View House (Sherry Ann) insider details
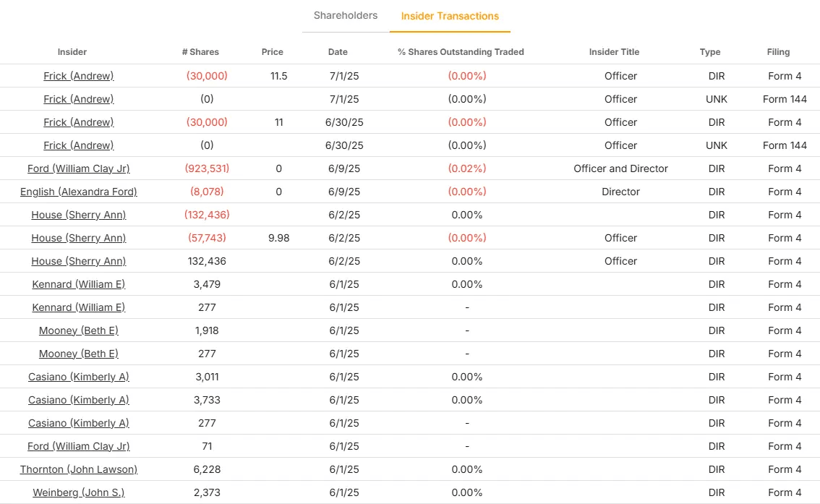 pos(78,215)
